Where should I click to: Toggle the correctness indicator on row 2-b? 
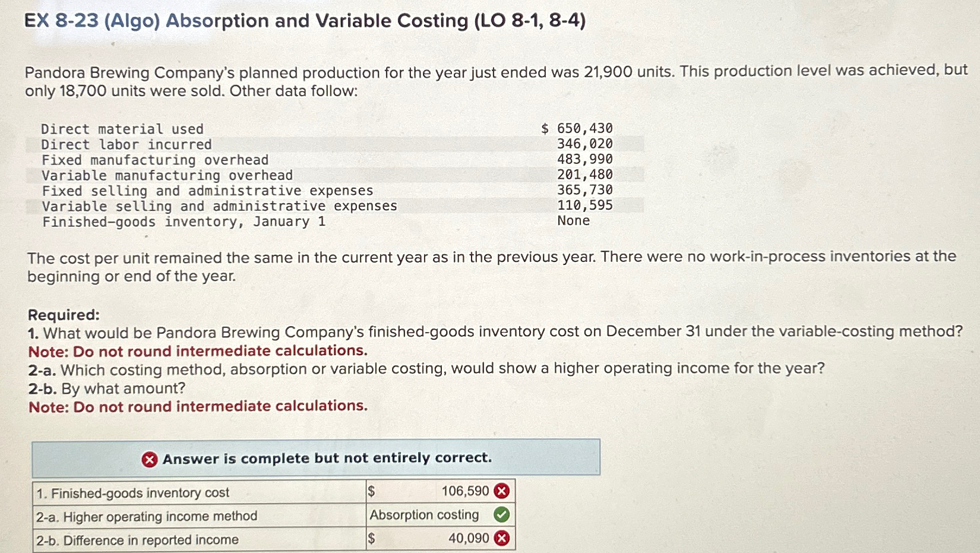502,539
